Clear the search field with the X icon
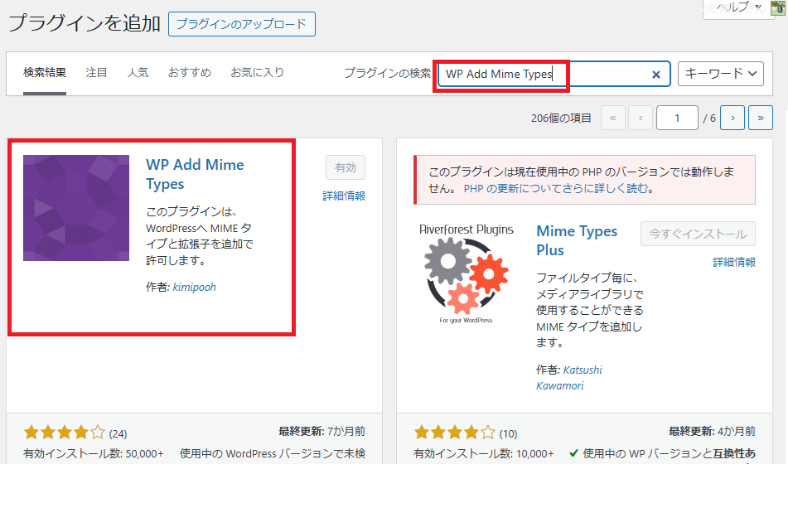This screenshot has width=788, height=532. (655, 75)
